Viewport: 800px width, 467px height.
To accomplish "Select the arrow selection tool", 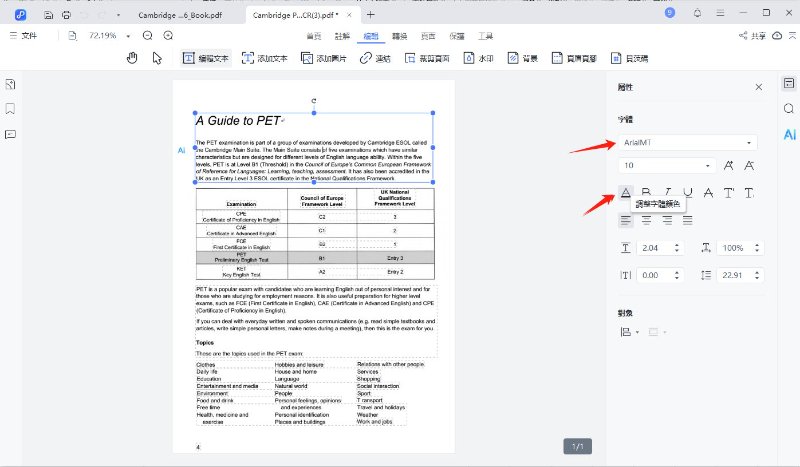I will [x=157, y=58].
